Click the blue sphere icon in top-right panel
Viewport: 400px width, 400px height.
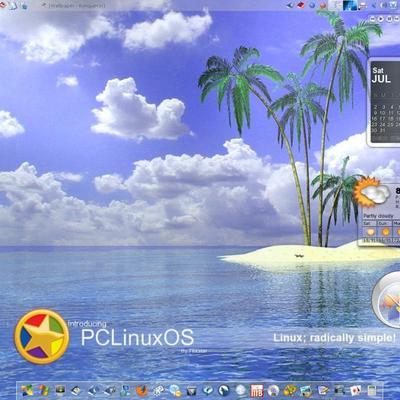pos(312,5)
